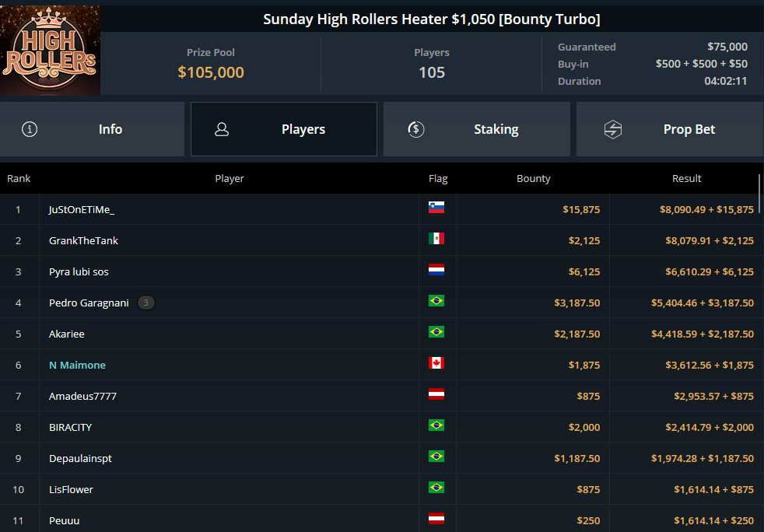Screen dimensions: 764x532
Task: Select player Pyra lubi sos
Action: [x=79, y=272]
